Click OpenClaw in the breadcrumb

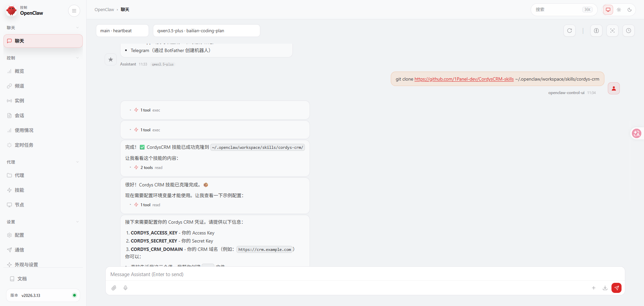(104, 9)
